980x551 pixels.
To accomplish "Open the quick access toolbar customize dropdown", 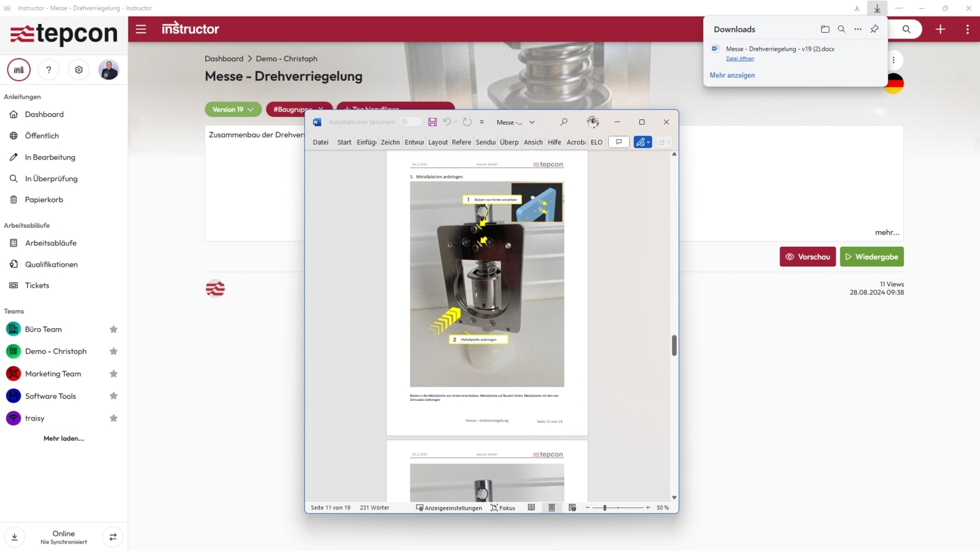I will (x=482, y=122).
